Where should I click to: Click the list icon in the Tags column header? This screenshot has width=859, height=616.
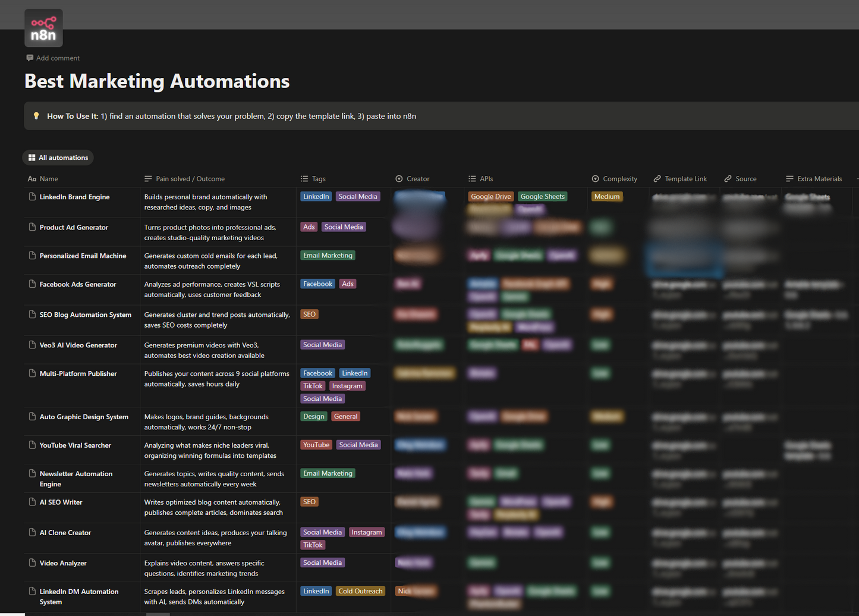point(304,178)
